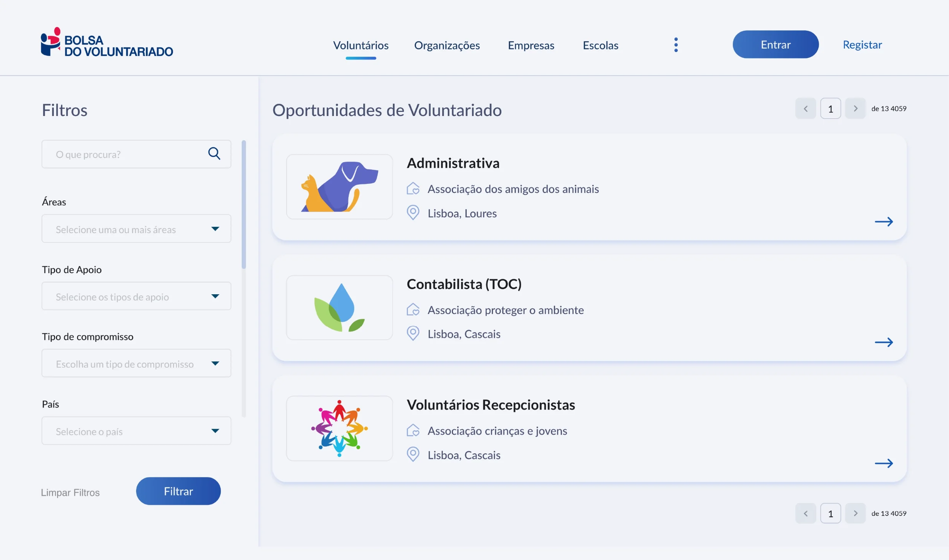Screen dimensions: 949x560
Task: Click Associação proteger o ambiente text
Action: tap(506, 310)
